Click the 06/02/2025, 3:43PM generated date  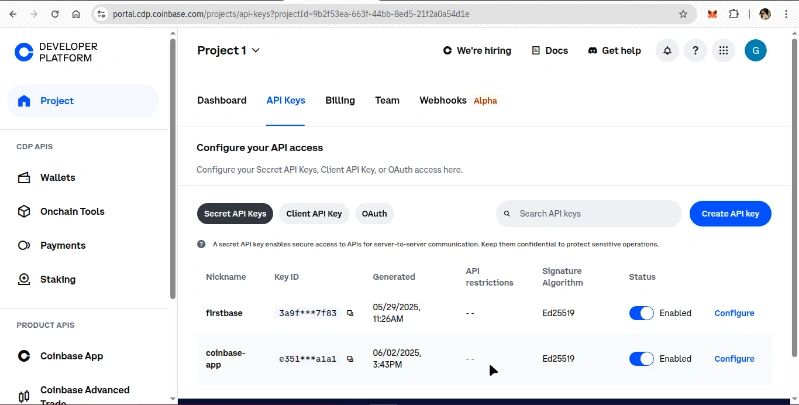[396, 359]
